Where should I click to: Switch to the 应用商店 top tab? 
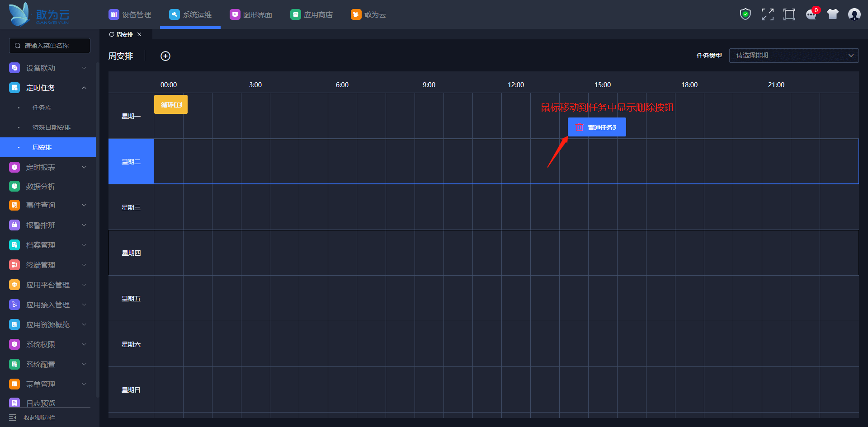(x=312, y=14)
